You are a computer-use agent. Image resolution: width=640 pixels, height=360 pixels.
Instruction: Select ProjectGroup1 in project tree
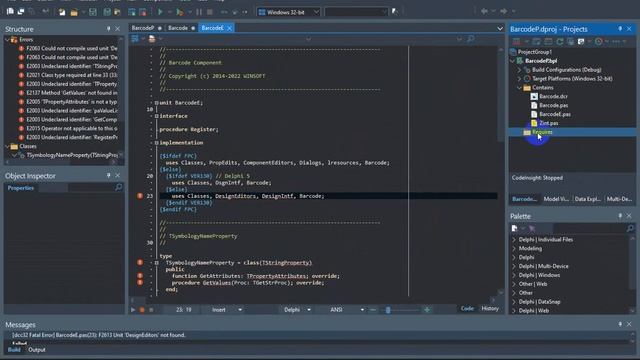[535, 52]
